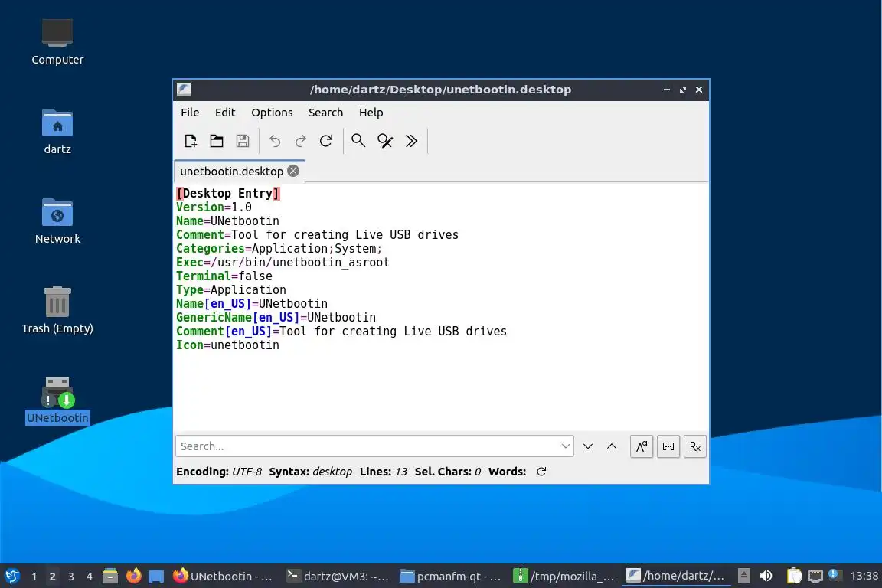Switch to workspace 4
This screenshot has width=882, height=588.
(90, 577)
